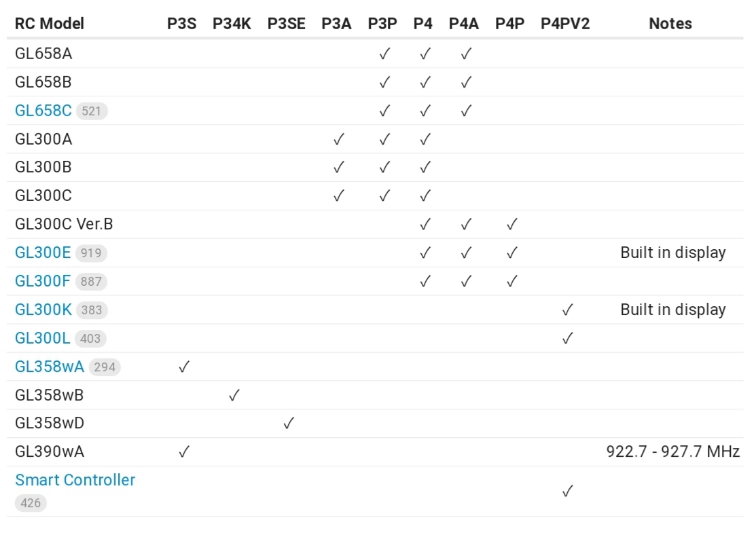Click the GL390wA checkmark under P3S
The width and height of the screenshot is (756, 539).
click(183, 452)
